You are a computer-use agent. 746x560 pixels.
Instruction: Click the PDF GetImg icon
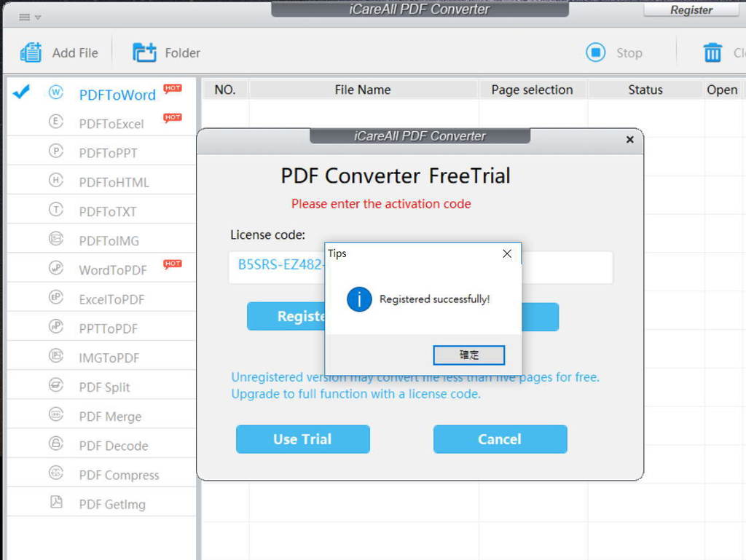pyautogui.click(x=56, y=502)
